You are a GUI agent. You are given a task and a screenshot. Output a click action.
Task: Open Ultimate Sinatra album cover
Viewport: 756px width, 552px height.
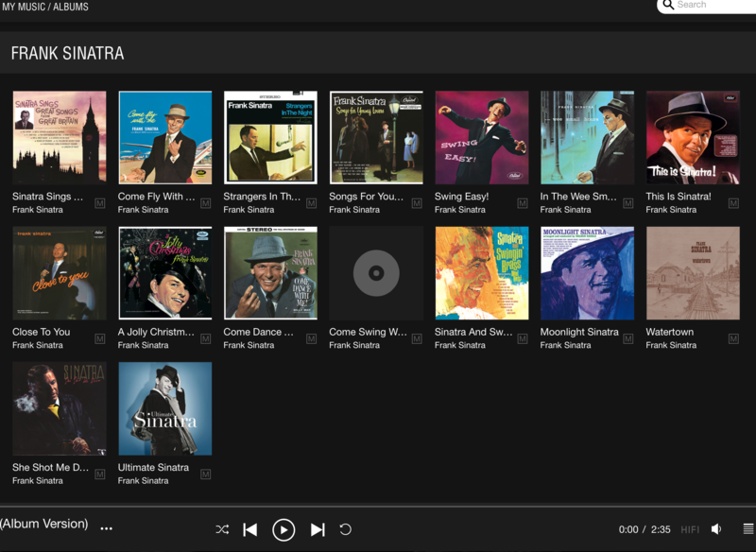[164, 408]
